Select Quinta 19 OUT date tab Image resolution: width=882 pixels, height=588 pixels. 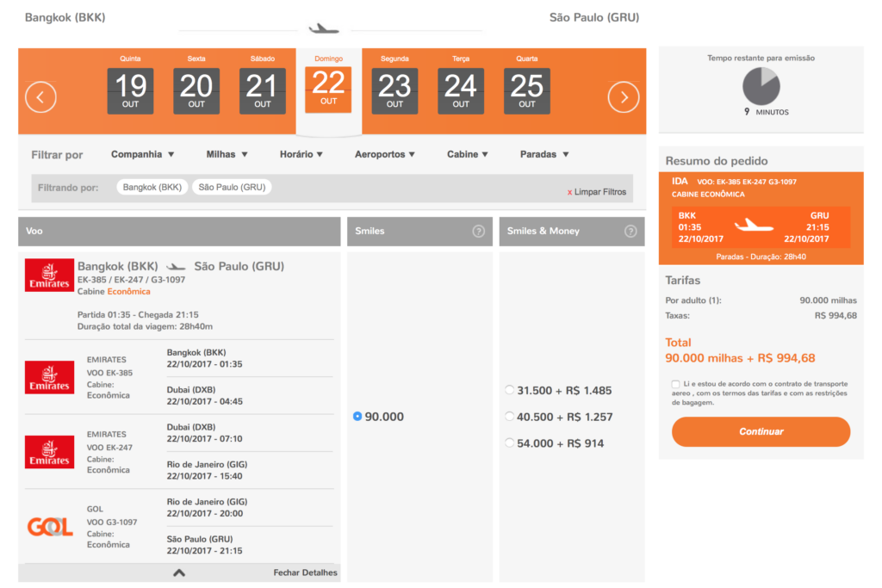[131, 85]
